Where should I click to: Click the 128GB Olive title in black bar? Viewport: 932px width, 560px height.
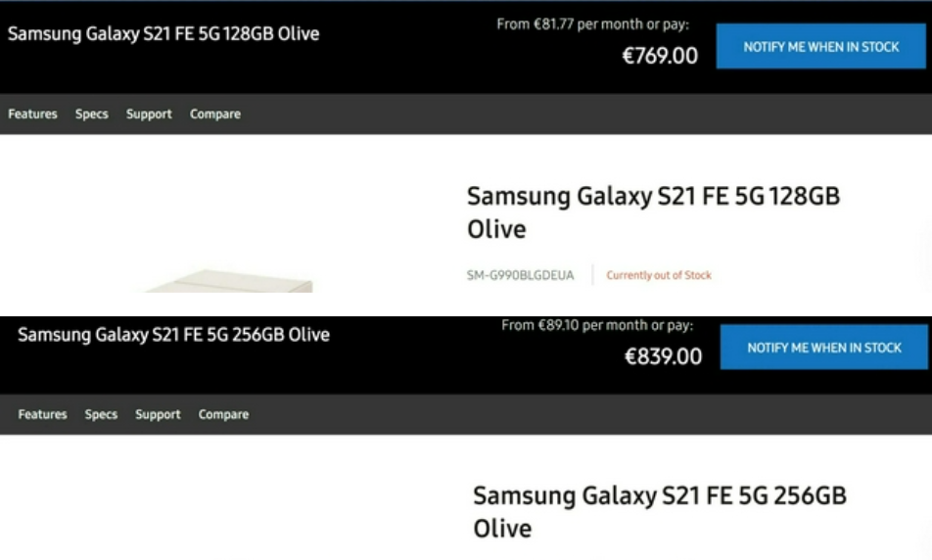(x=163, y=33)
